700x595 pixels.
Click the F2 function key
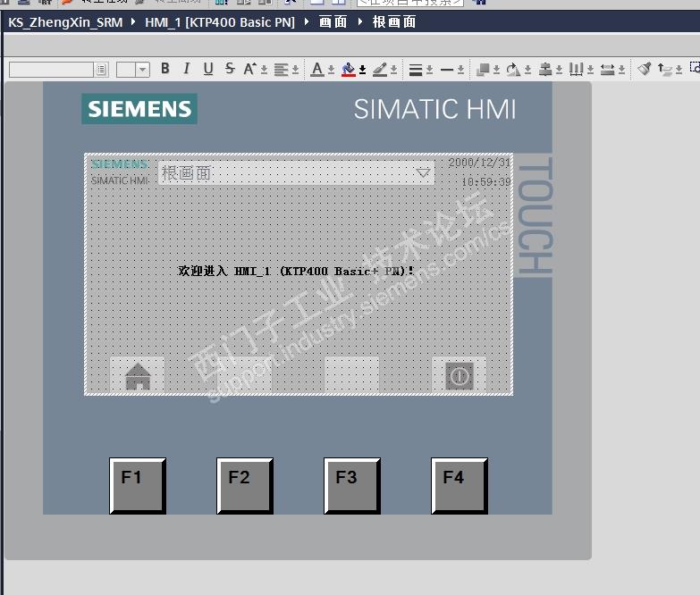click(245, 486)
